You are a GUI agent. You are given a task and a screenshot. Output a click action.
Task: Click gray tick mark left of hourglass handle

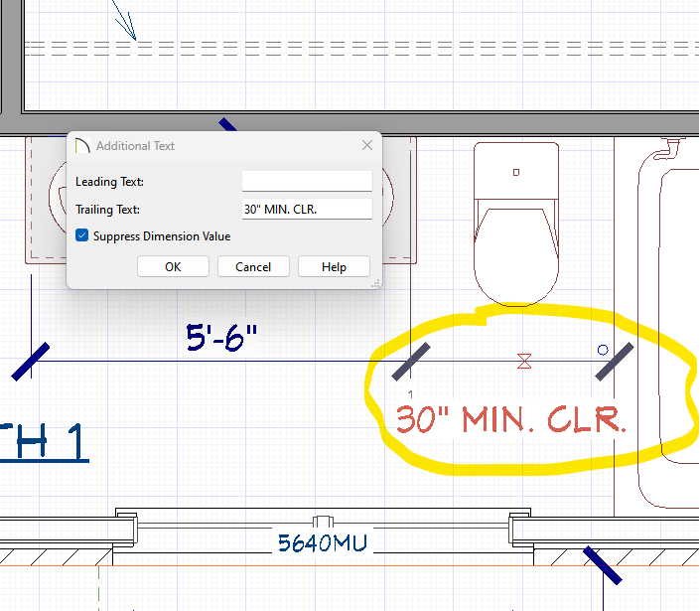pyautogui.click(x=411, y=362)
